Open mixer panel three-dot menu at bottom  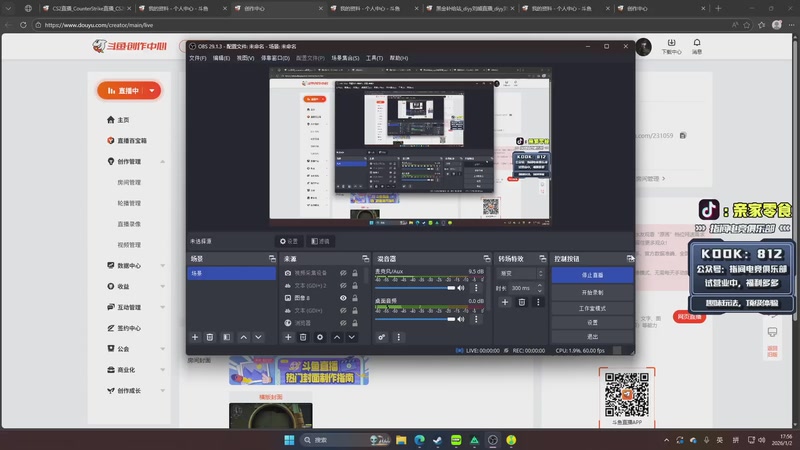point(398,337)
